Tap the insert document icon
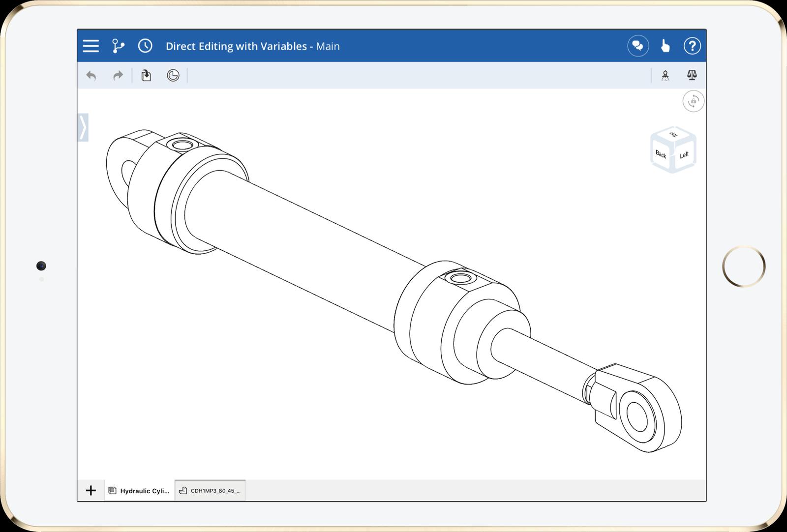The image size is (787, 532). pyautogui.click(x=146, y=76)
